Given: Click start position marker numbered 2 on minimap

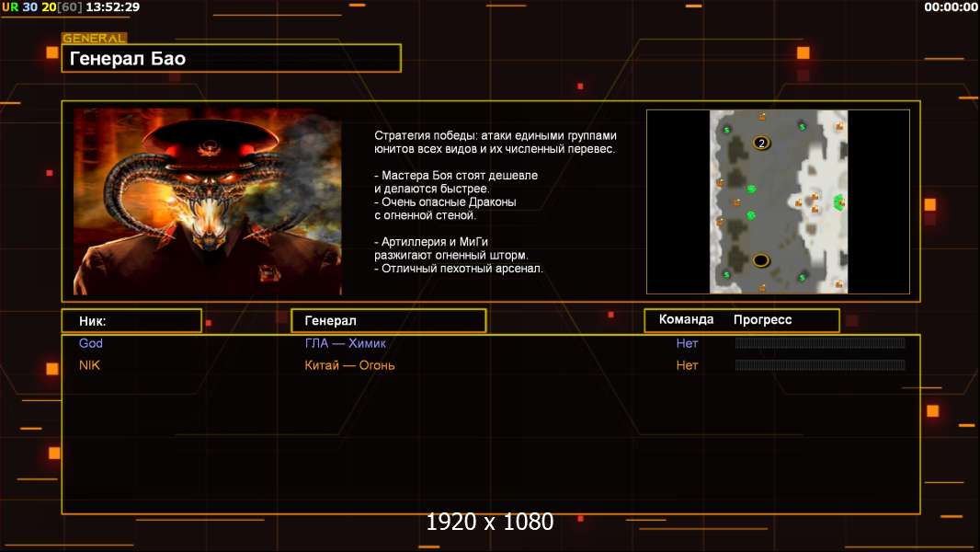Looking at the screenshot, I should (761, 143).
